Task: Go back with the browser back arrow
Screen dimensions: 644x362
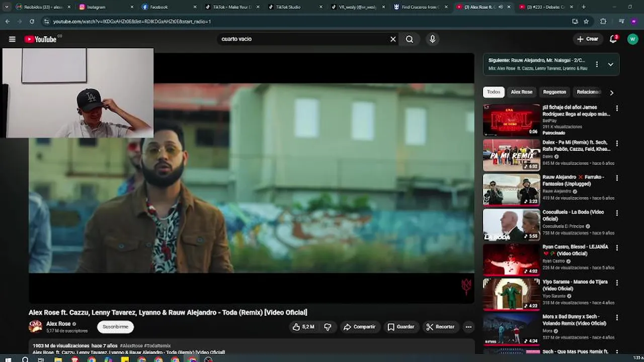Action: [x=7, y=22]
